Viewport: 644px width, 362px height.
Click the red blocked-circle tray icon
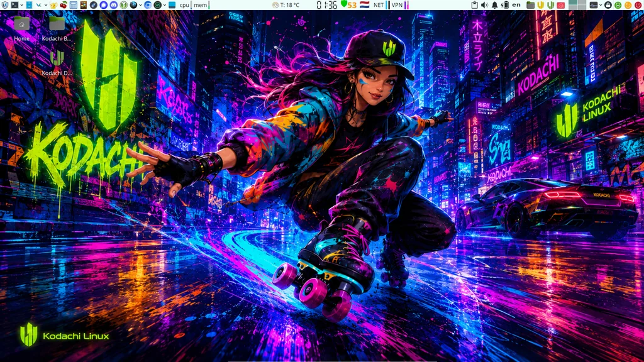560,5
